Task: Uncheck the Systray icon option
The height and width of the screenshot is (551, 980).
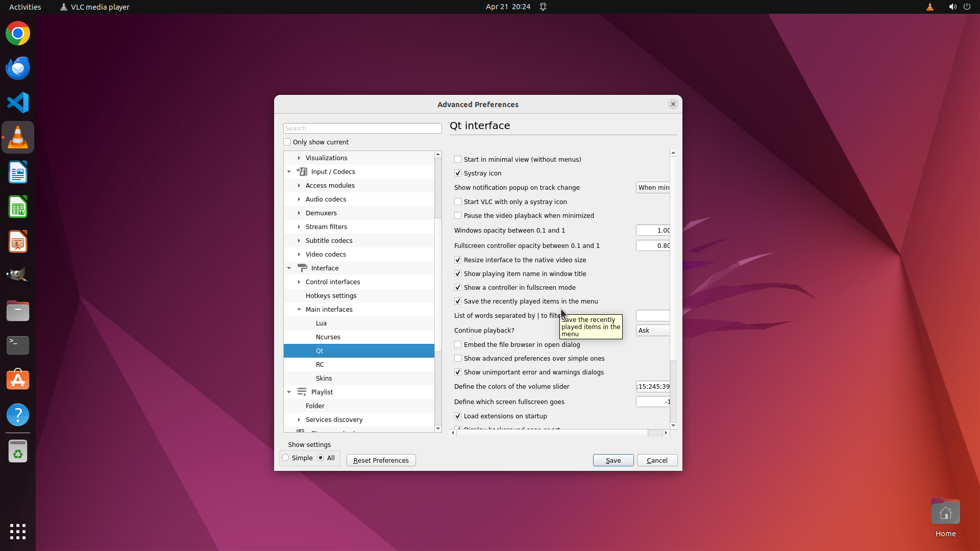Action: coord(458,173)
